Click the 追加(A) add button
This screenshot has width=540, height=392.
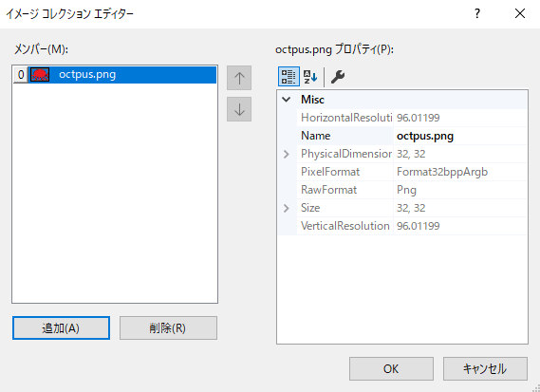click(x=61, y=327)
